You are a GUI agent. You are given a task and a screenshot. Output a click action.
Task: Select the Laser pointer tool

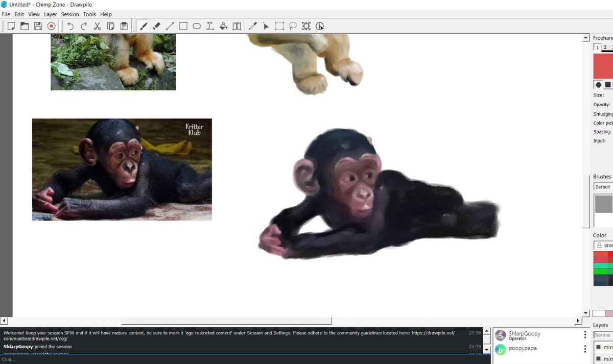click(x=266, y=26)
